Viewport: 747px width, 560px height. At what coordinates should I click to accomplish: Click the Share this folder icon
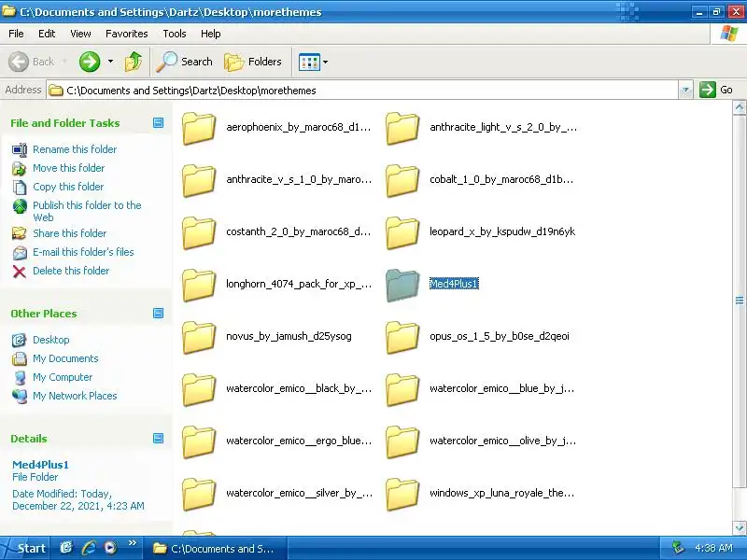[x=19, y=233]
